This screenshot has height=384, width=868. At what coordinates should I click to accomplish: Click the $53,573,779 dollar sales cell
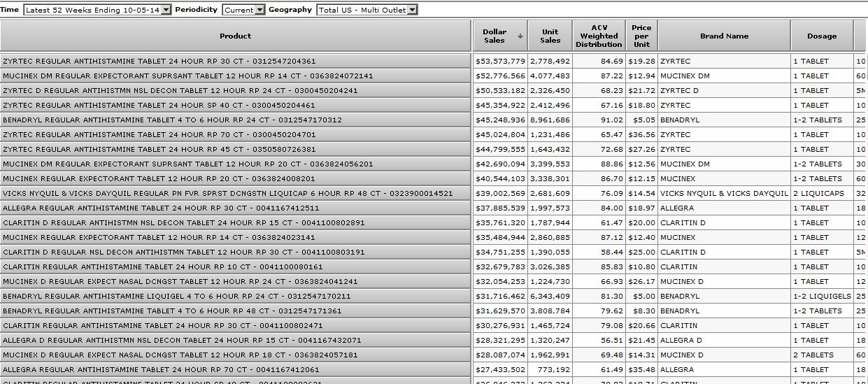click(x=499, y=62)
